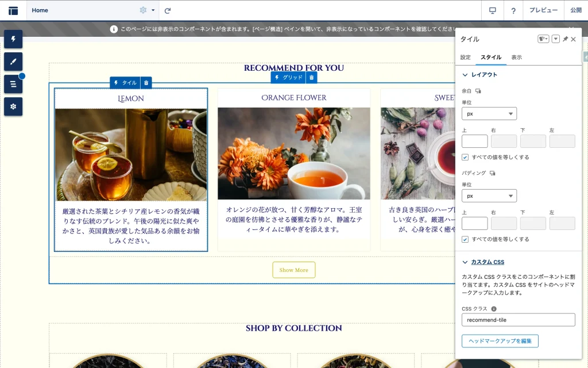Screen dimensions: 588x368
Task: Delete the グリッド component with trash icon
Action: click(x=311, y=77)
